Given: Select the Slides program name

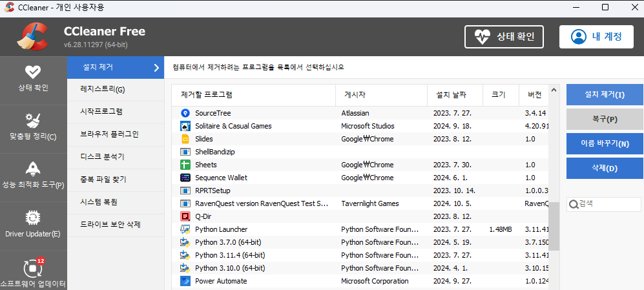Looking at the screenshot, I should click(204, 139).
